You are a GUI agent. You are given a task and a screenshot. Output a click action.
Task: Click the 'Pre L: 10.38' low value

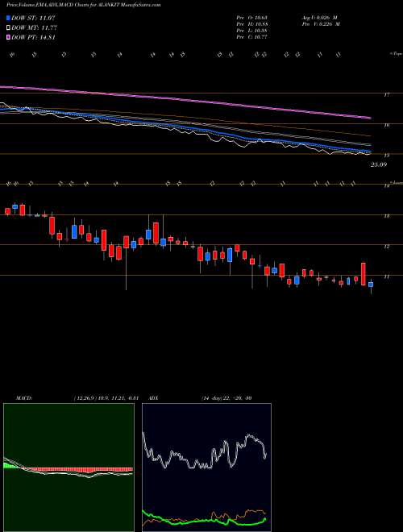(x=252, y=31)
